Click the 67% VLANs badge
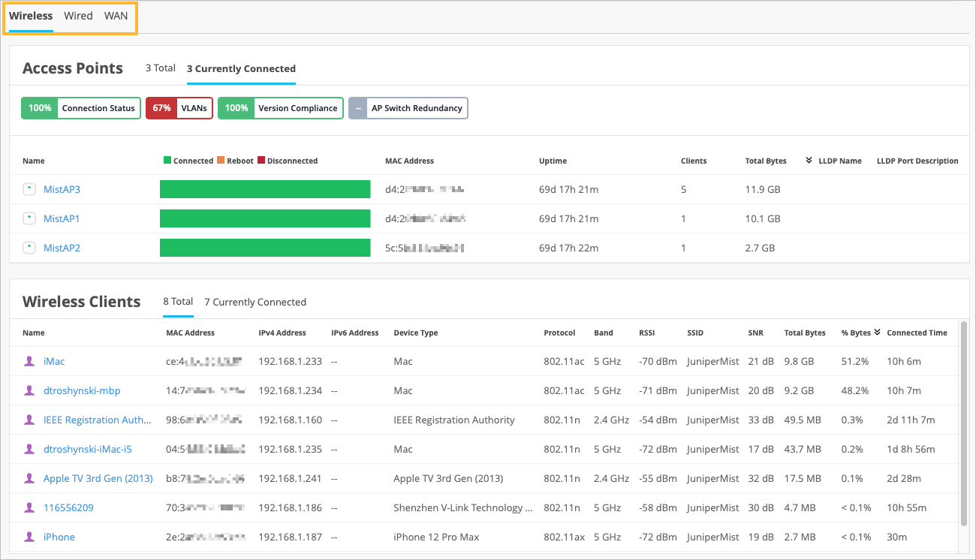The image size is (976, 560). pos(179,108)
